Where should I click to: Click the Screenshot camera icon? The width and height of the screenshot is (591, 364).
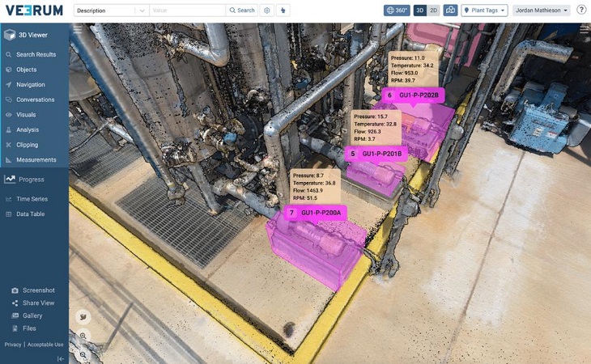[x=15, y=290]
